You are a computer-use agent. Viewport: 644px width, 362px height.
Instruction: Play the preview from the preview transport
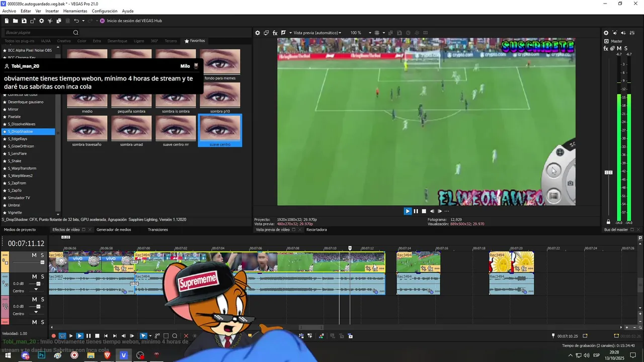click(408, 211)
